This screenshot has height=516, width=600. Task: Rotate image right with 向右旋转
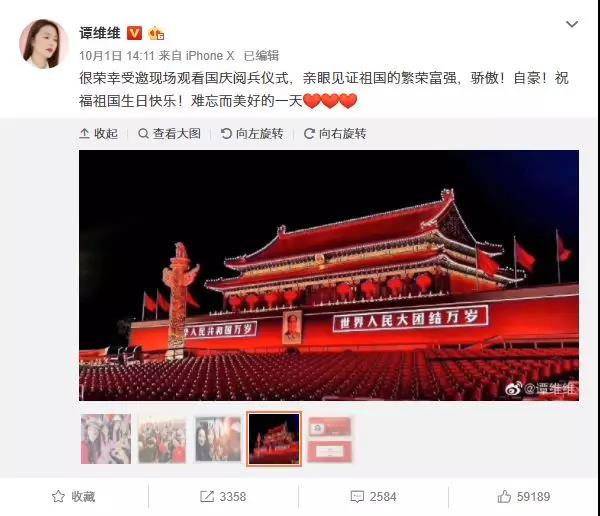(335, 134)
